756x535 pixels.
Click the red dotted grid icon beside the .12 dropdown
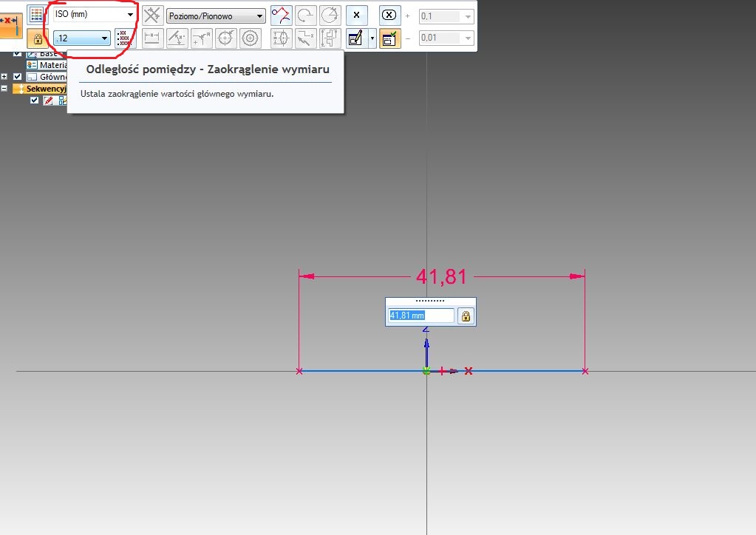(x=123, y=38)
